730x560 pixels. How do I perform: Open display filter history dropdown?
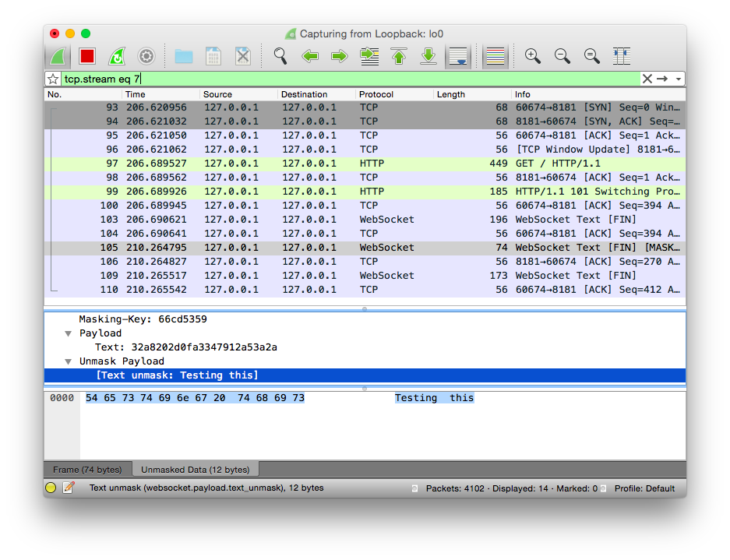pos(679,79)
